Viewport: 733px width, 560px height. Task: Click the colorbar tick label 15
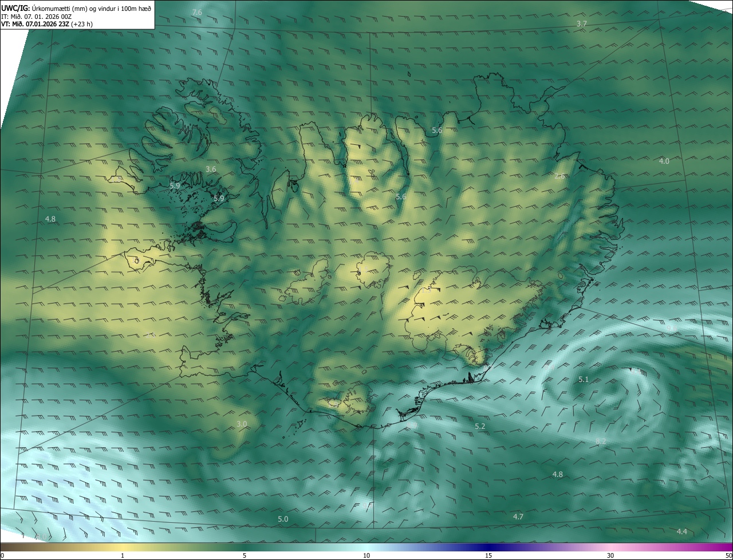click(488, 555)
